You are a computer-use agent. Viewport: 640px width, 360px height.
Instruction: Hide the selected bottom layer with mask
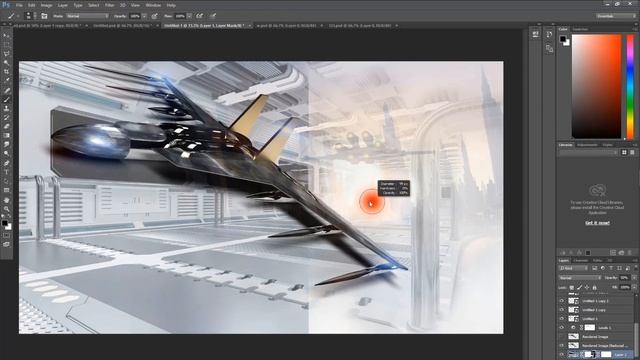tap(562, 355)
